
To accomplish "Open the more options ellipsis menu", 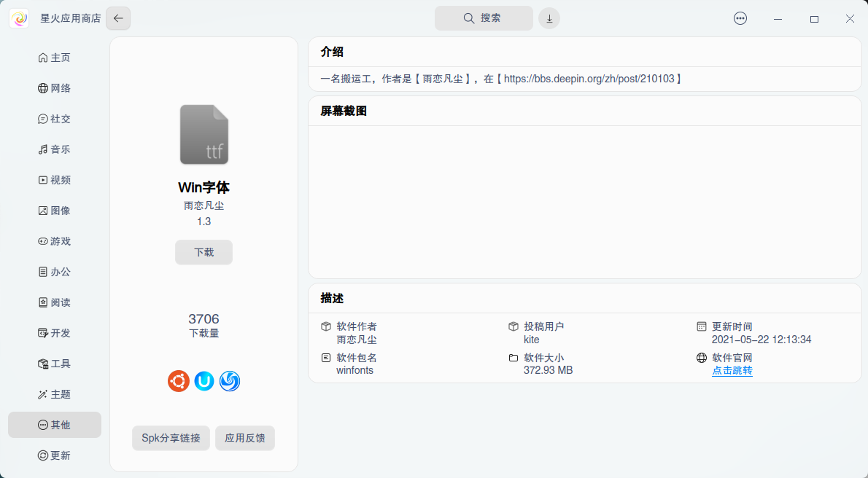I will 740,17.
